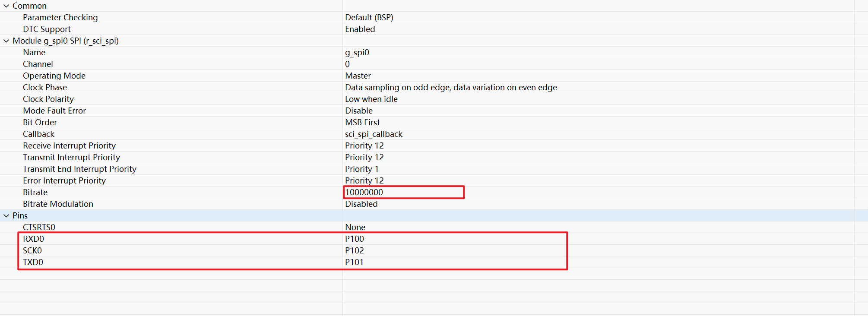The width and height of the screenshot is (868, 316).
Task: Change Bitrate Modulation Disabled value
Action: (361, 204)
